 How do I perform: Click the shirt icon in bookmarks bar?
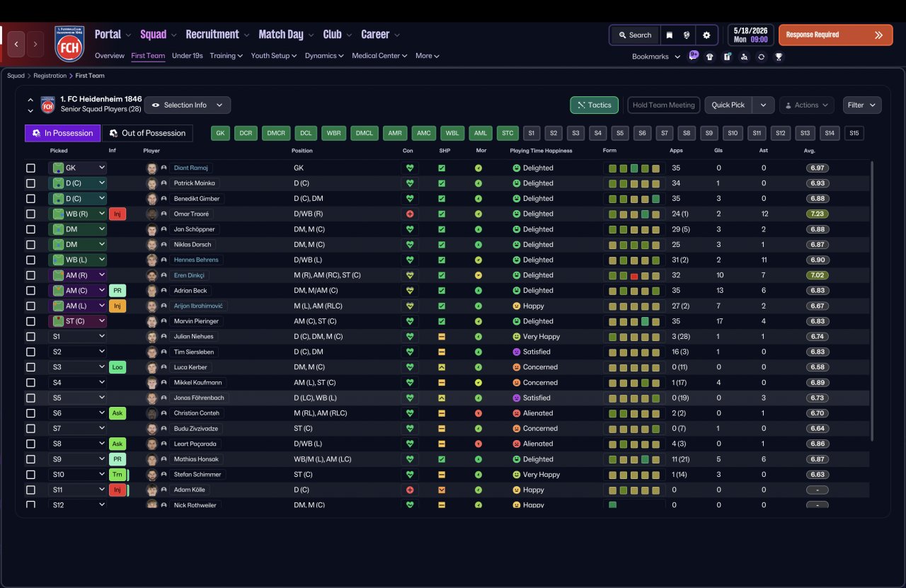click(x=710, y=57)
